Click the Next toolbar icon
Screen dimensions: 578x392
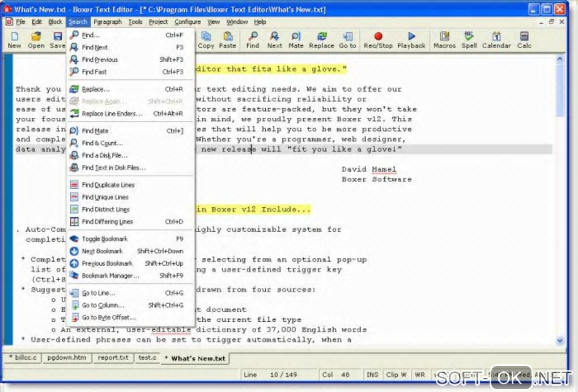[x=275, y=40]
